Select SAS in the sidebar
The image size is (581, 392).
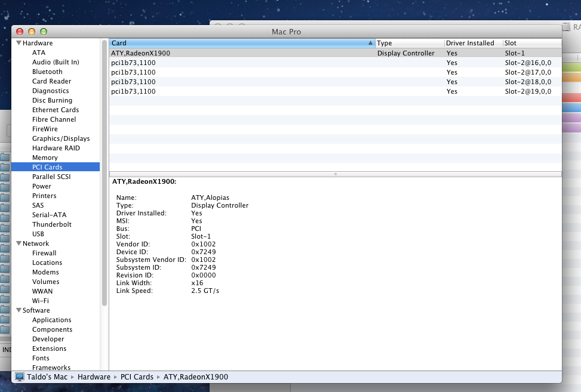pos(38,205)
